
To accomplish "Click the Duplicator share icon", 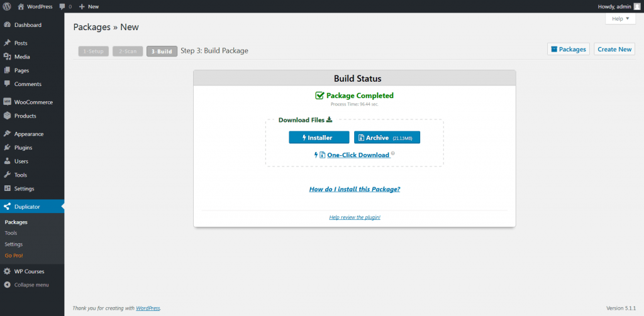I will [x=7, y=207].
